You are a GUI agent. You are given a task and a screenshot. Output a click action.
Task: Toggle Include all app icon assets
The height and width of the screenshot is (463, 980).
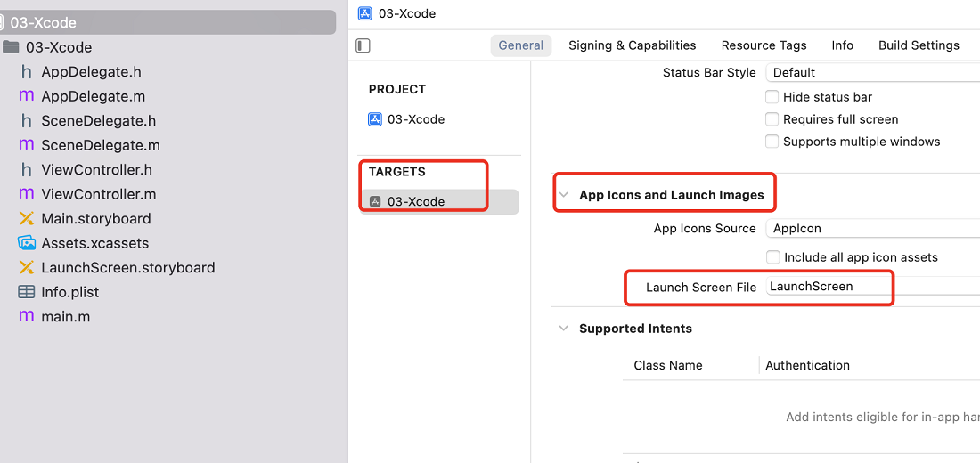(x=773, y=256)
